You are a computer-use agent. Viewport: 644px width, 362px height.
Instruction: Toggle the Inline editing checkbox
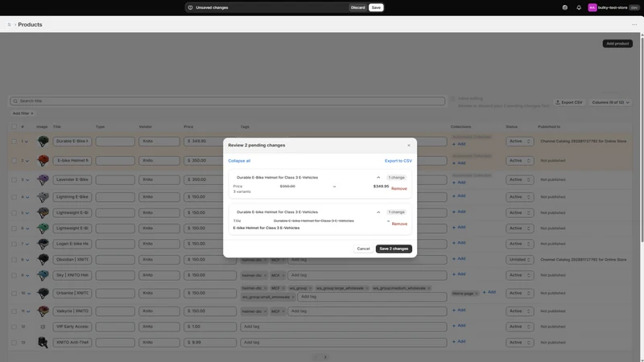coord(452,99)
